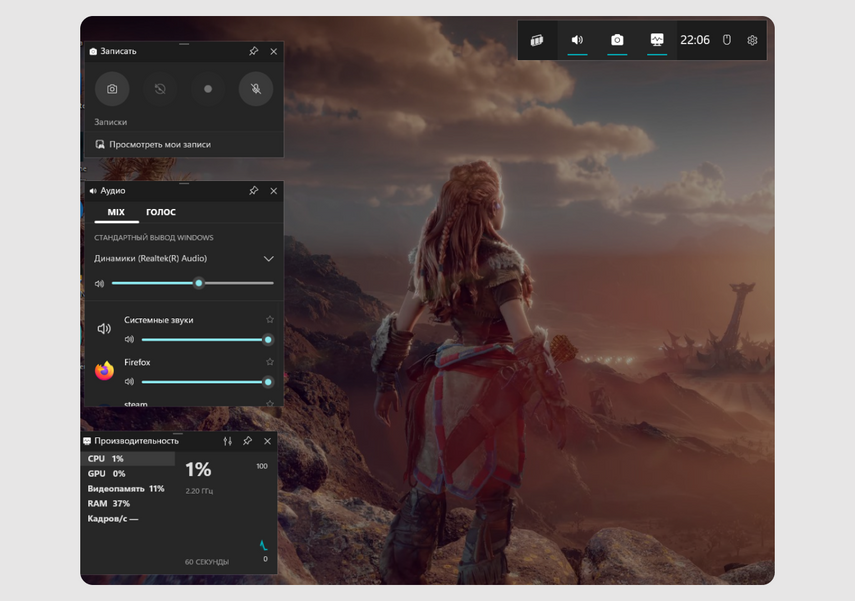Select the GPU 0% metric row
855x601 pixels.
click(129, 473)
